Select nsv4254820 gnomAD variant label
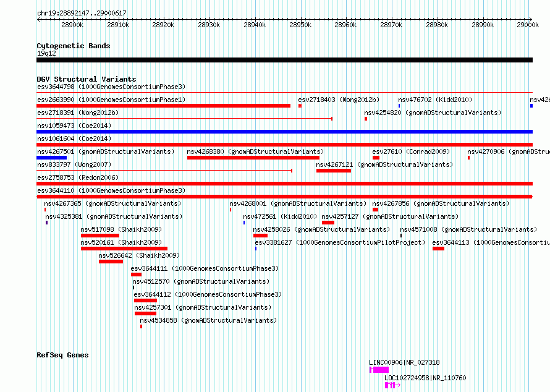 tap(433, 113)
